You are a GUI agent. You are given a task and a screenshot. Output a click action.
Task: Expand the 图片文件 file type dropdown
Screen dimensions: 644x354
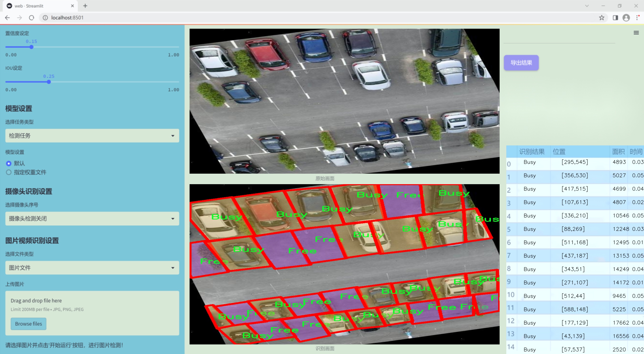click(92, 268)
